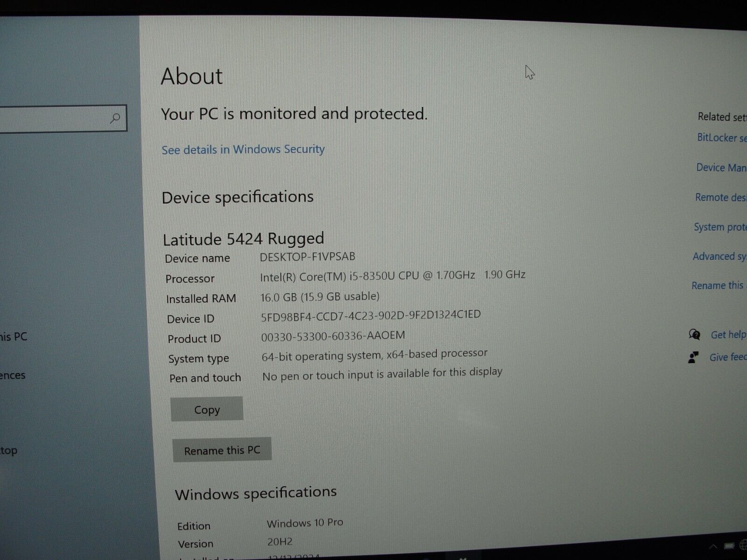Click Version value 20H2
This screenshot has height=560, width=747.
(280, 542)
